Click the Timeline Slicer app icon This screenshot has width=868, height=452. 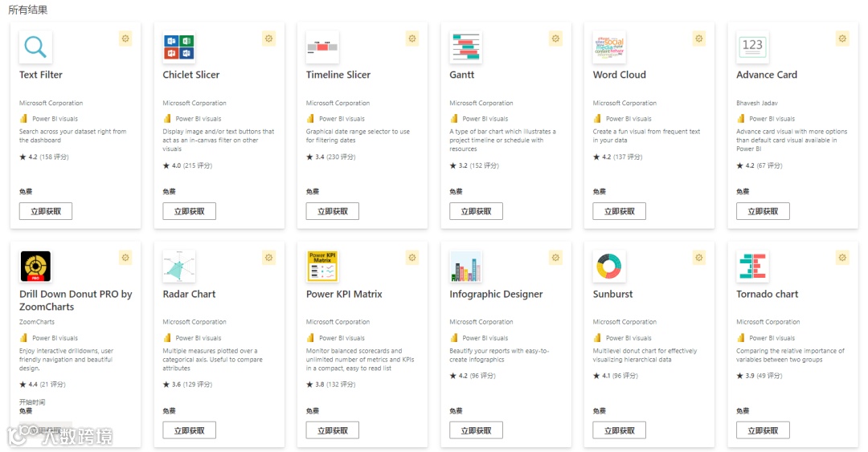[322, 47]
